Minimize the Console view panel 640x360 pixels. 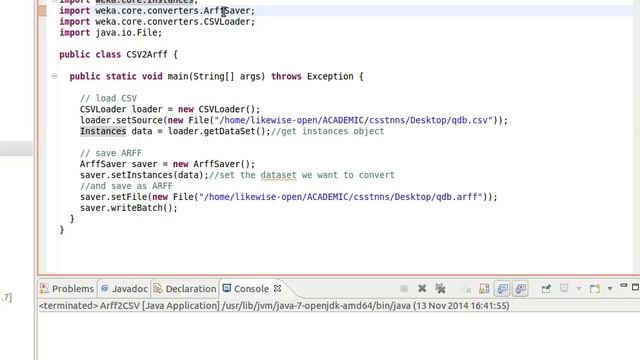tap(623, 286)
